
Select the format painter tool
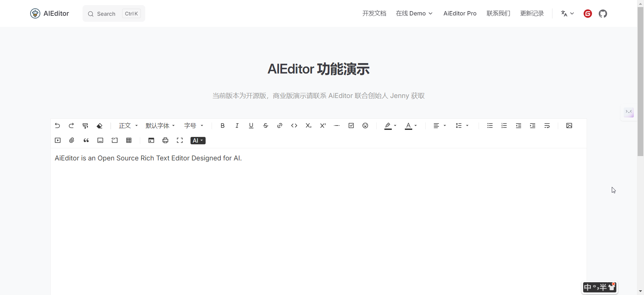click(85, 126)
